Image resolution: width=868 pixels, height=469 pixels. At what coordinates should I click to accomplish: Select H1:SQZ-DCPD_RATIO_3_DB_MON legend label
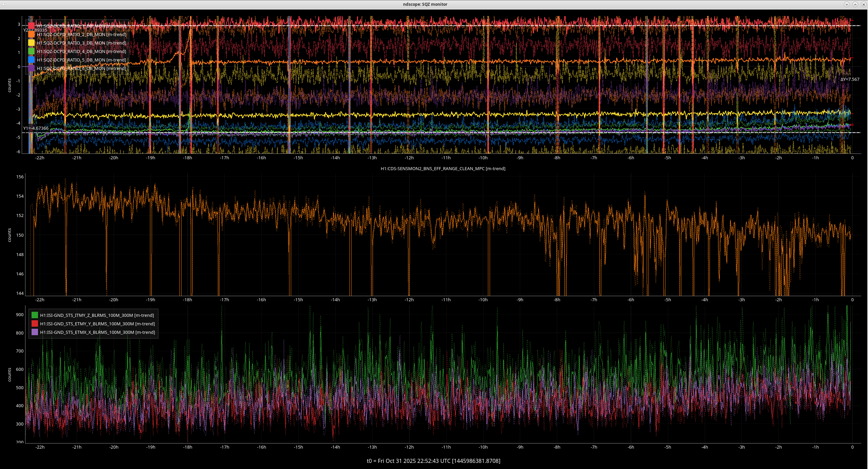[x=81, y=43]
